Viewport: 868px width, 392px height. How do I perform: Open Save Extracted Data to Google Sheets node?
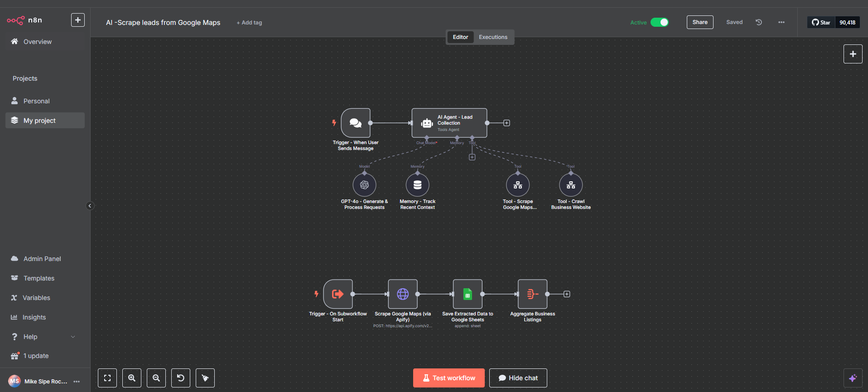point(468,294)
